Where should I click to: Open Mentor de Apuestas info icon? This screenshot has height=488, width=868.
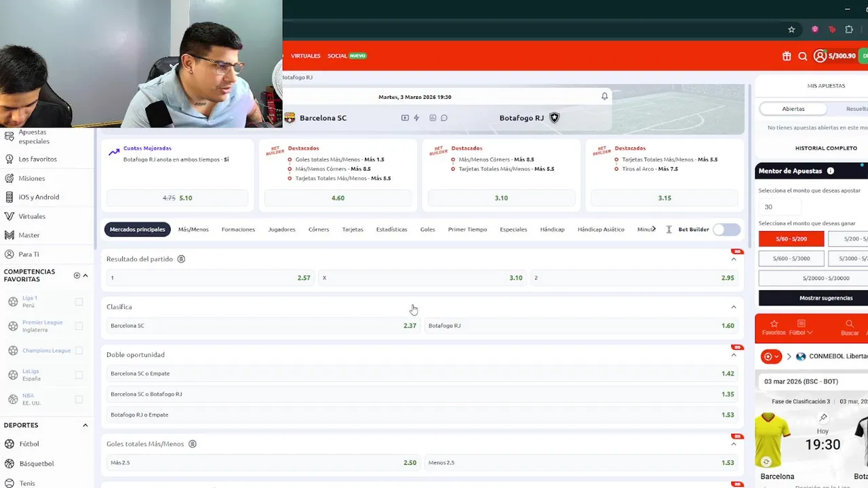831,171
